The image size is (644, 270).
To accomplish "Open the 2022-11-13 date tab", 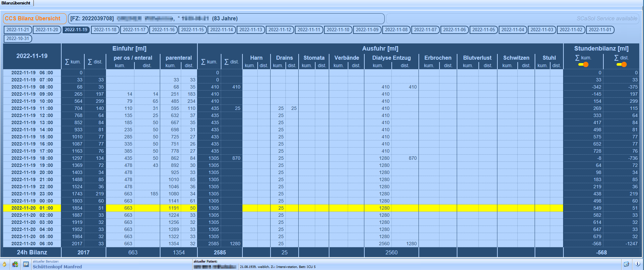I will pyautogui.click(x=251, y=30).
